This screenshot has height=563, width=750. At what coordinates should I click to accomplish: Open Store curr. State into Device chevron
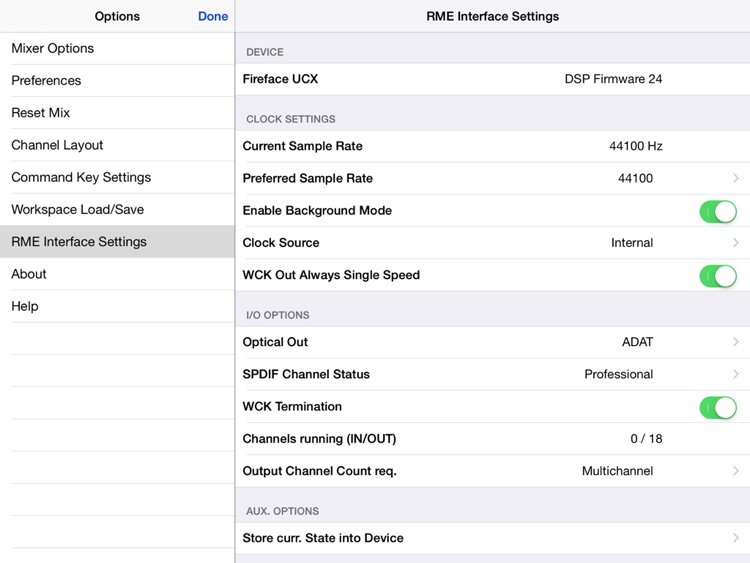[x=736, y=538]
